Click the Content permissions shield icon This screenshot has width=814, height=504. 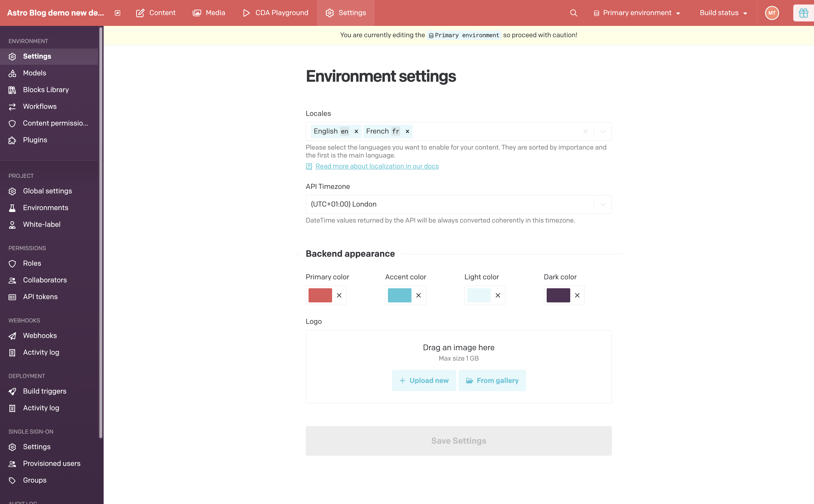click(12, 123)
